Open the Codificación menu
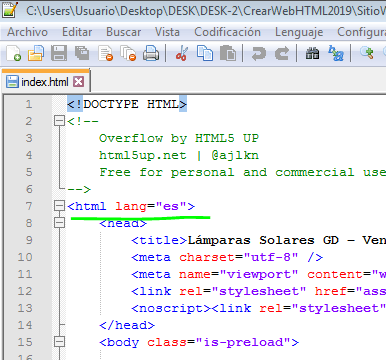This screenshot has height=360, width=386. 227,32
